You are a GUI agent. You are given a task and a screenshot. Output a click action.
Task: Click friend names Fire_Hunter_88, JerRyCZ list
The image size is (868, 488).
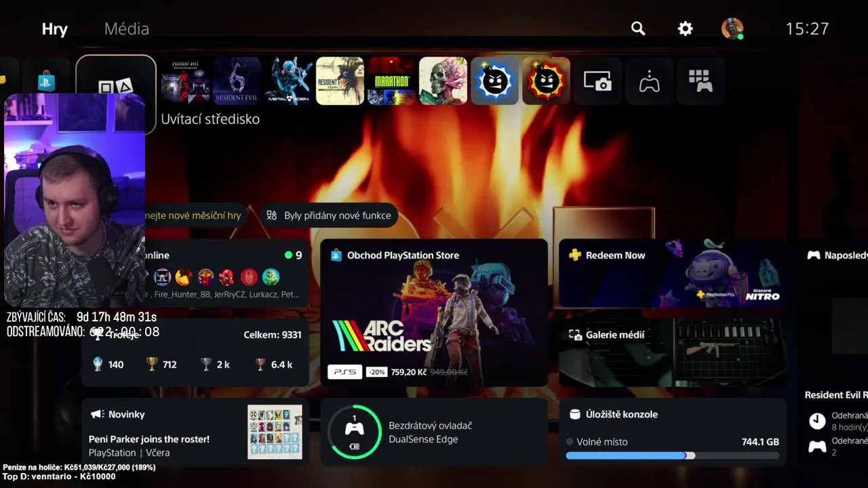[223, 295]
